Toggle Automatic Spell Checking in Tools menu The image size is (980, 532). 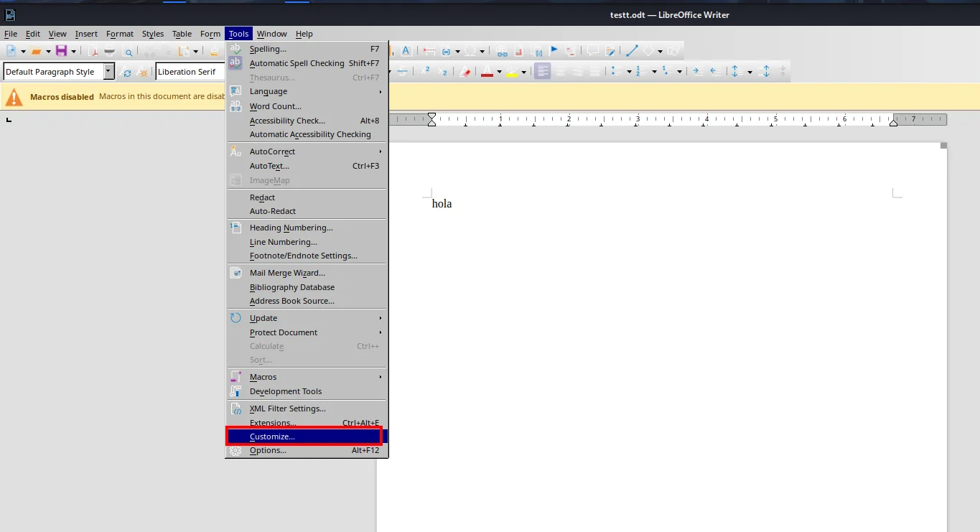pyautogui.click(x=307, y=63)
